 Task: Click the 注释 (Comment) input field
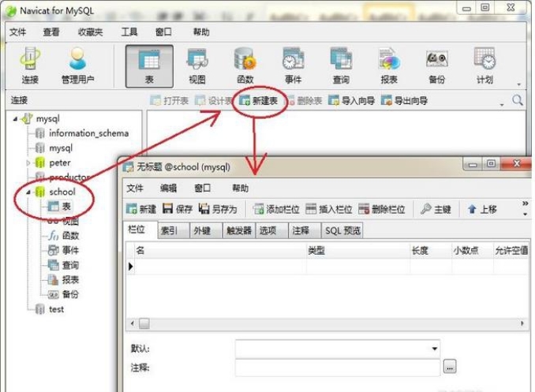(x=338, y=368)
